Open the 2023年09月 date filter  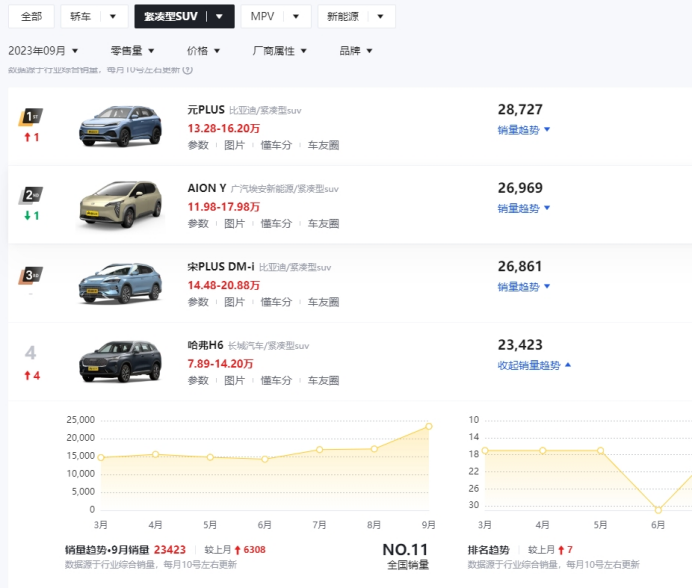pyautogui.click(x=43, y=51)
